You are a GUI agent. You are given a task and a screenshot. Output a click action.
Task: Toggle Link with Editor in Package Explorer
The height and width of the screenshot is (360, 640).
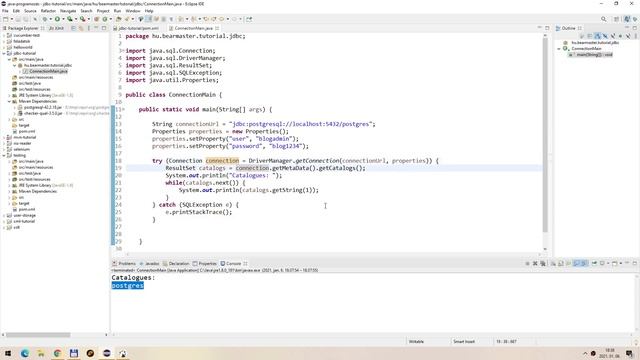point(81,28)
